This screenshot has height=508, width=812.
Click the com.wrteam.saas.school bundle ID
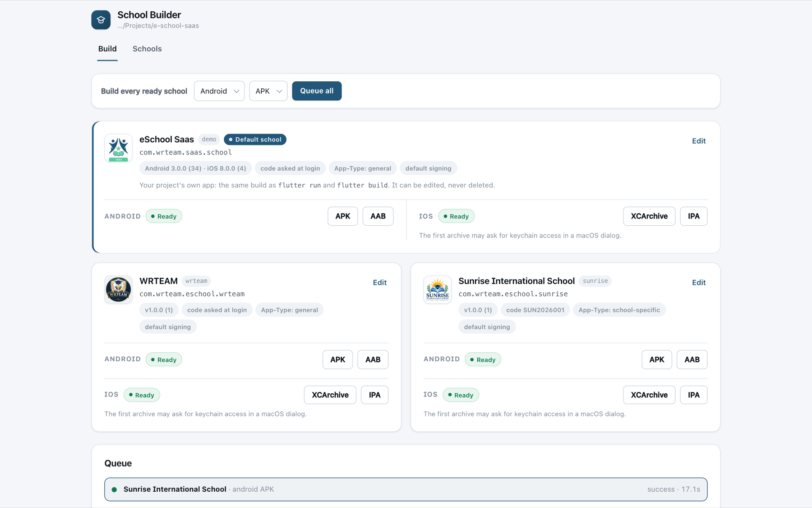click(x=185, y=153)
